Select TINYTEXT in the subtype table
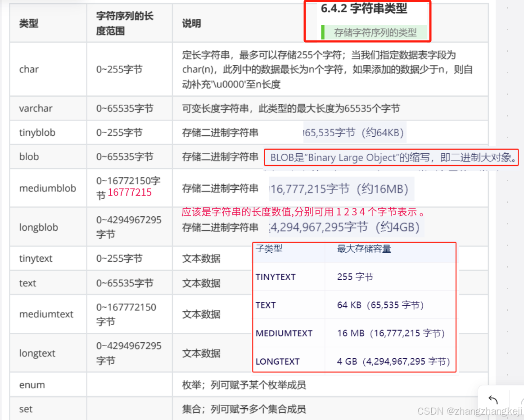This screenshot has height=420, width=524. 276,277
